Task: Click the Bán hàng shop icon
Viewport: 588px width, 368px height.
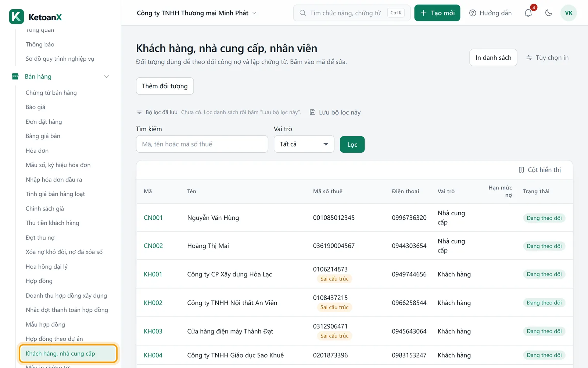Action: pyautogui.click(x=15, y=77)
